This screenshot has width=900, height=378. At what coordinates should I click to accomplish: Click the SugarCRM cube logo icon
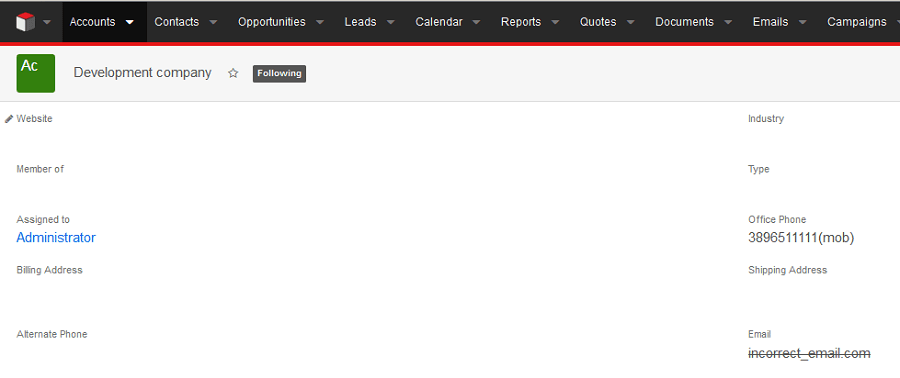point(25,22)
